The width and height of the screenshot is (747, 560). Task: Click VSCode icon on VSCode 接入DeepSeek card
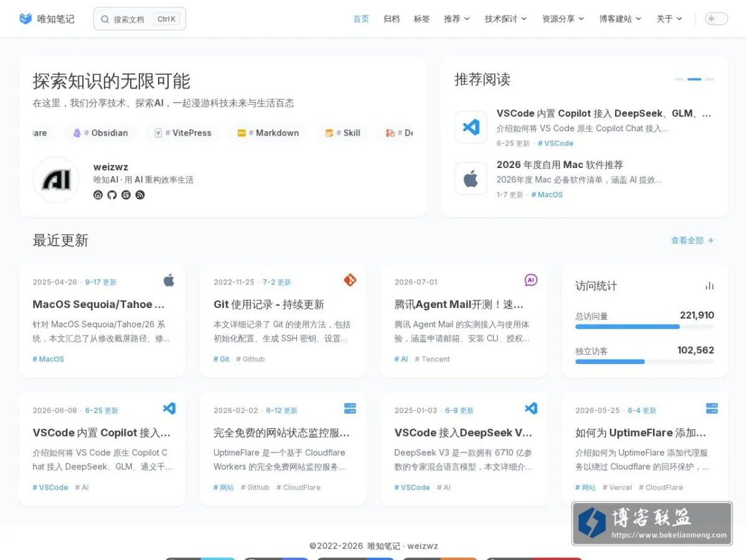pos(531,408)
